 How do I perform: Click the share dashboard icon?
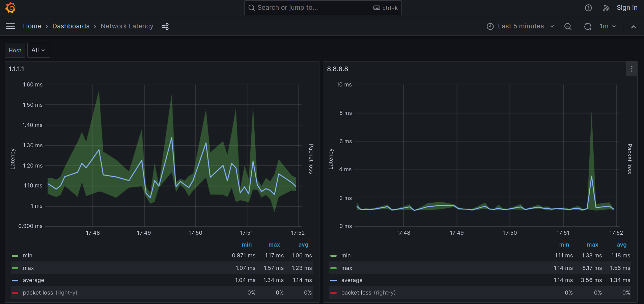(x=165, y=26)
